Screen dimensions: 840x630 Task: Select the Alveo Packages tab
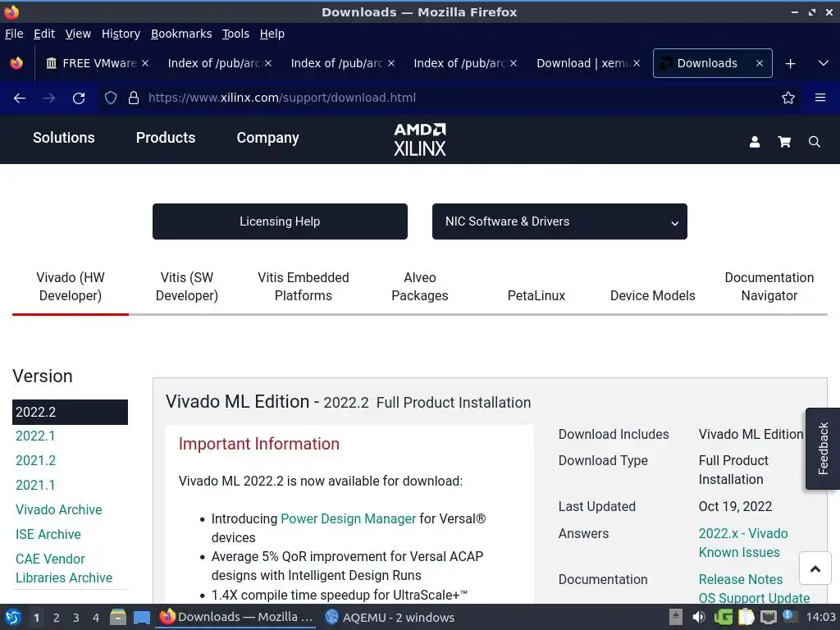420,286
